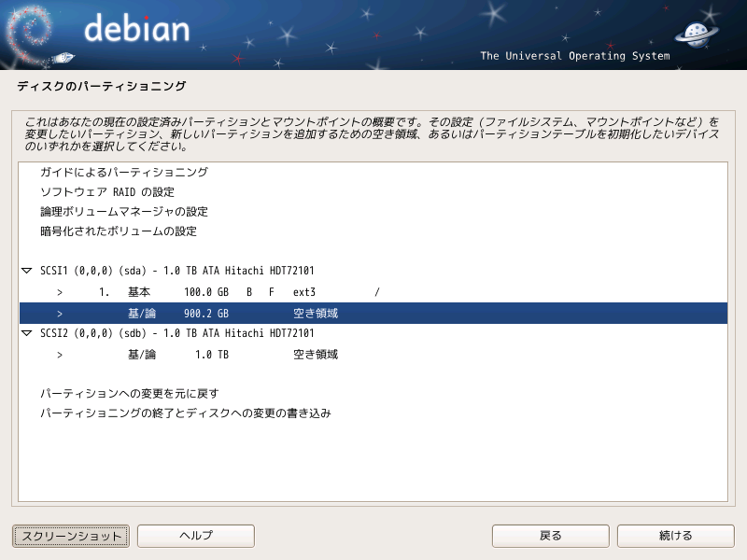747x560 pixels.
Task: Select the SCSI1 sda Hitachi disk row
Action: 373,271
